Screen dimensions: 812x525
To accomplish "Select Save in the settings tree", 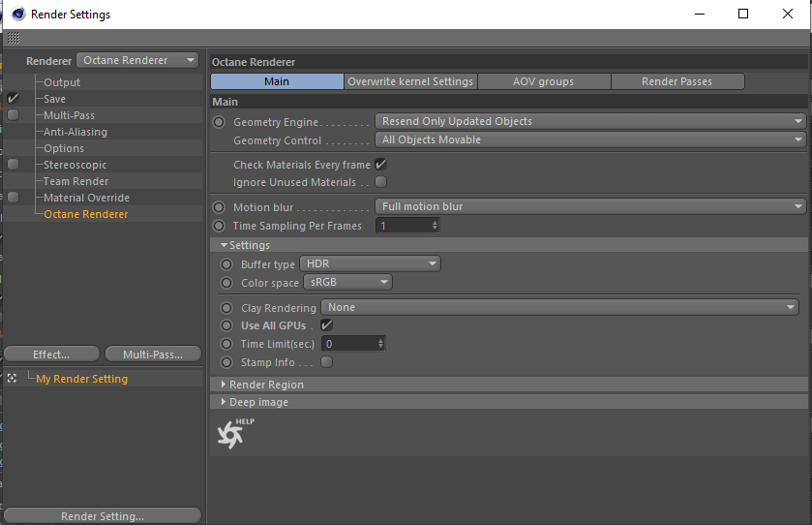I will [x=54, y=99].
